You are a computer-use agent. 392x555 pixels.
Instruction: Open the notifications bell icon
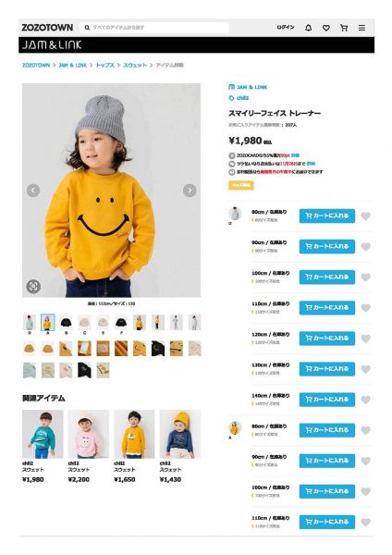tap(308, 28)
